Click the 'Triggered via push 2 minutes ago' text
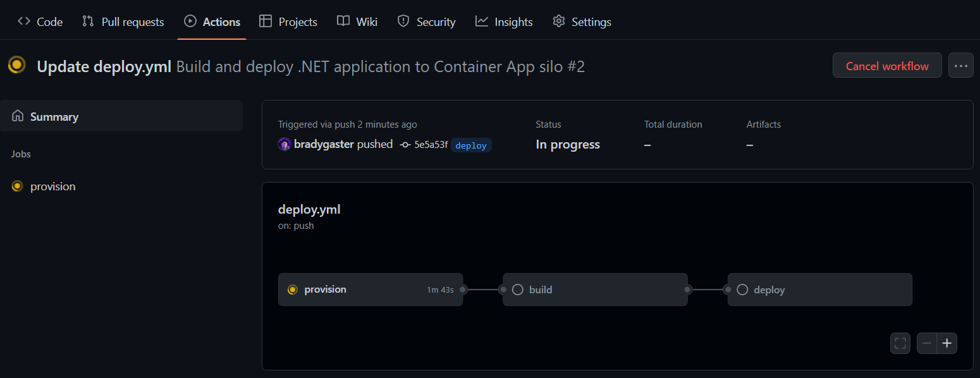Image resolution: width=980 pixels, height=378 pixels. (x=348, y=125)
